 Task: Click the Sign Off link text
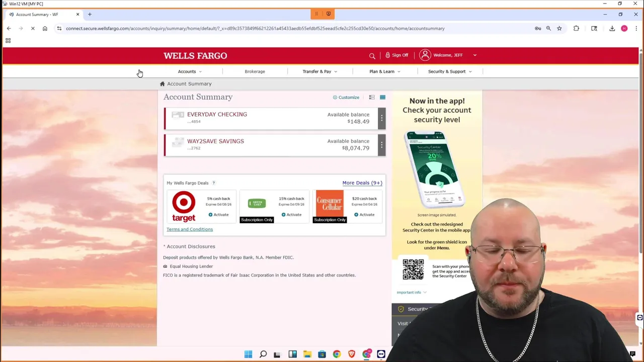[x=400, y=55]
